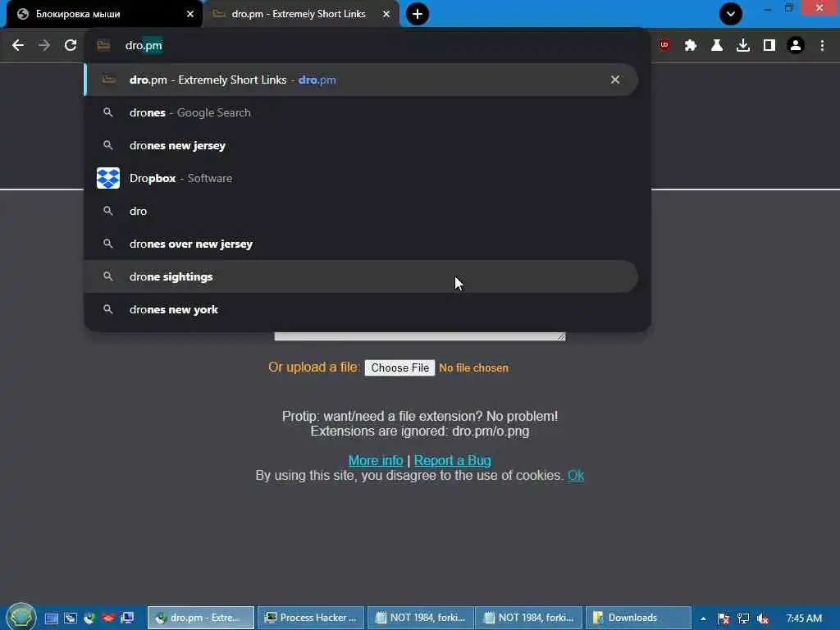Image resolution: width=840 pixels, height=630 pixels.
Task: Show hidden system tray icons
Action: pos(703,619)
